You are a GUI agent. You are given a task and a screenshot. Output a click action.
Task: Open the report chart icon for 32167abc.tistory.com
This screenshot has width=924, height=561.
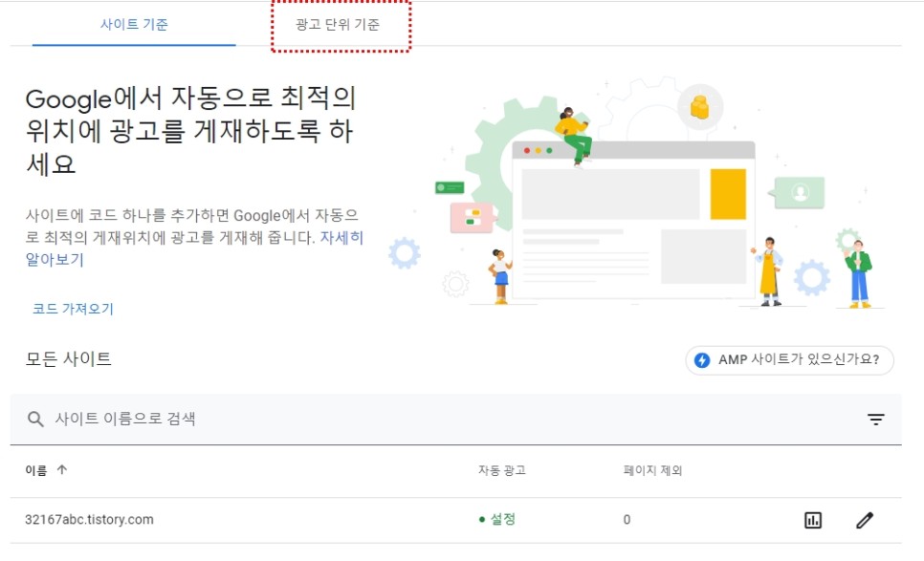tap(813, 520)
